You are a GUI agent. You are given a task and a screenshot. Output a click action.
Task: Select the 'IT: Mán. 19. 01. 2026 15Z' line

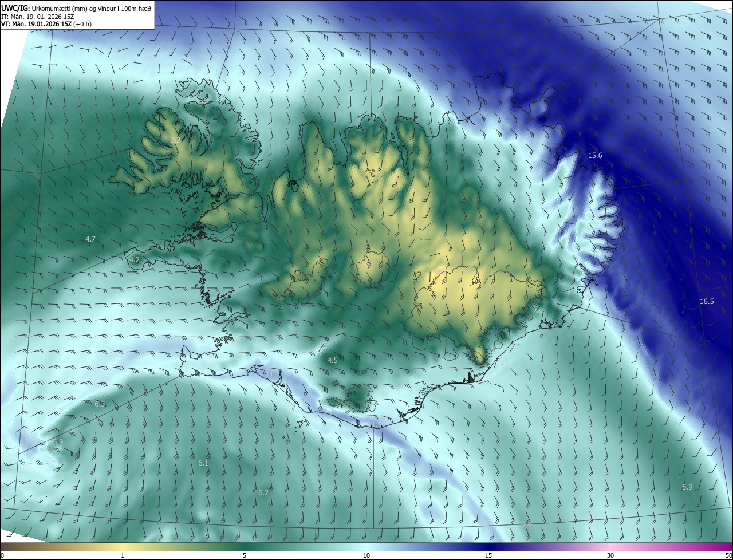[38, 17]
